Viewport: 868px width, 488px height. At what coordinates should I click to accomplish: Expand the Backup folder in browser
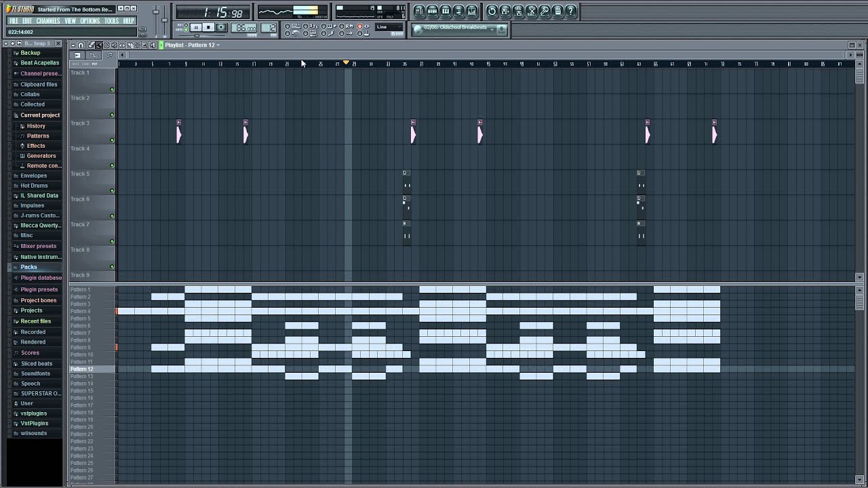pyautogui.click(x=30, y=53)
